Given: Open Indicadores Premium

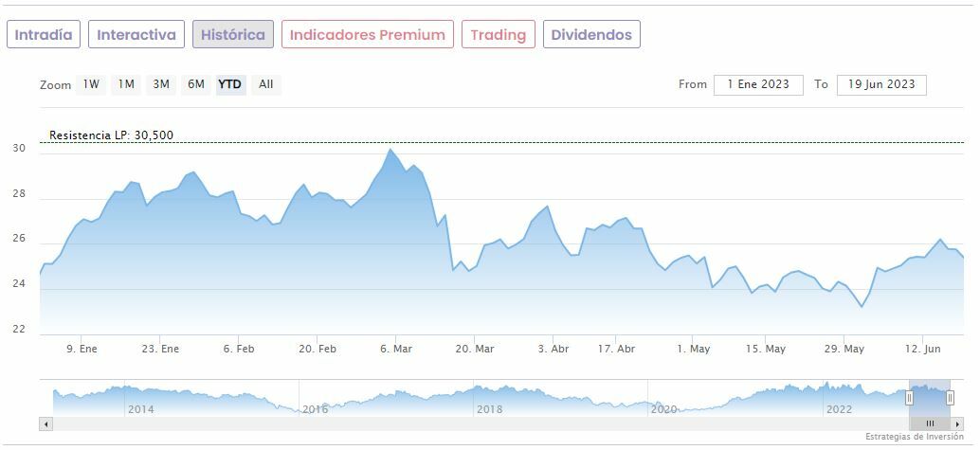Looking at the screenshot, I should (x=368, y=35).
